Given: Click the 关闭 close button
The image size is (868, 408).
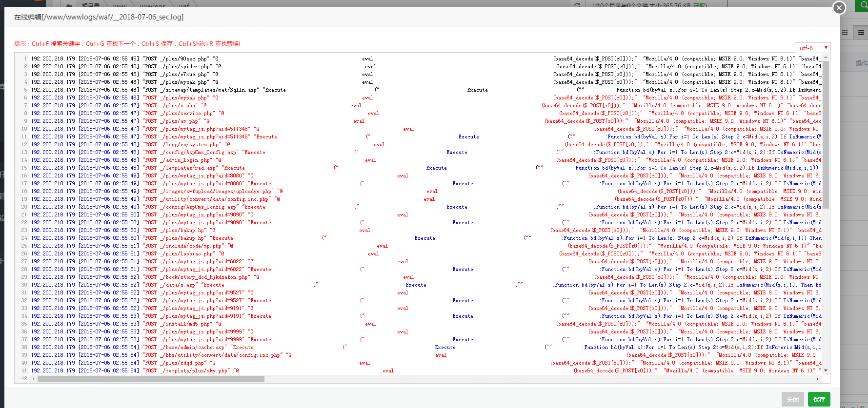Looking at the screenshot, I should pyautogui.click(x=793, y=399).
